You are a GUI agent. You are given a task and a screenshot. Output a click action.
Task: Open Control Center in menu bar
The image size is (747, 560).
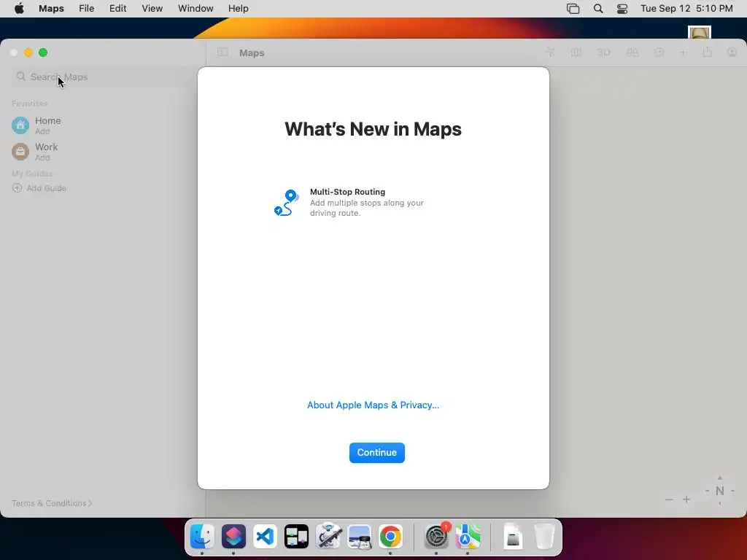coord(622,9)
